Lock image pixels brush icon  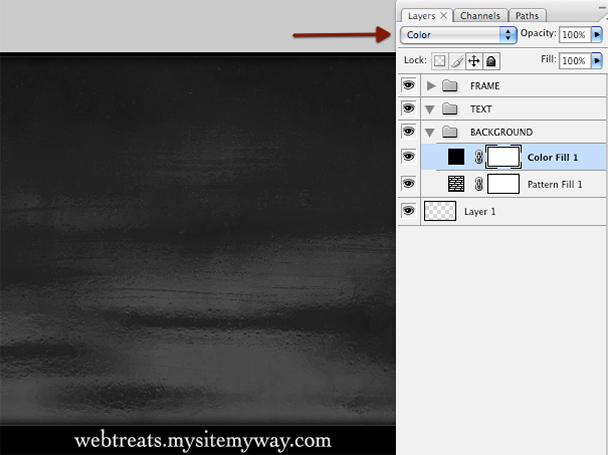(x=457, y=61)
